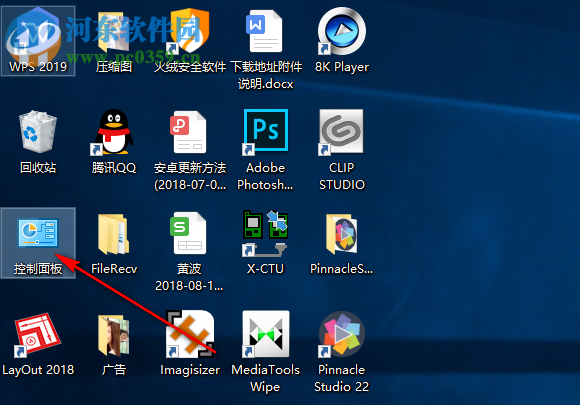
Task: Select the Adobe Photoshop shortcut icon
Action: [265, 131]
